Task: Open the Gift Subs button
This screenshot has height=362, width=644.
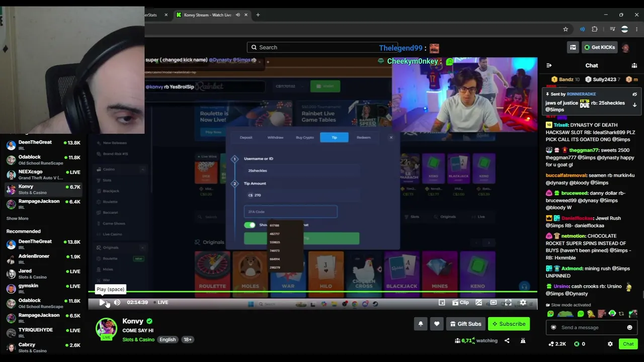Action: tap(466, 324)
